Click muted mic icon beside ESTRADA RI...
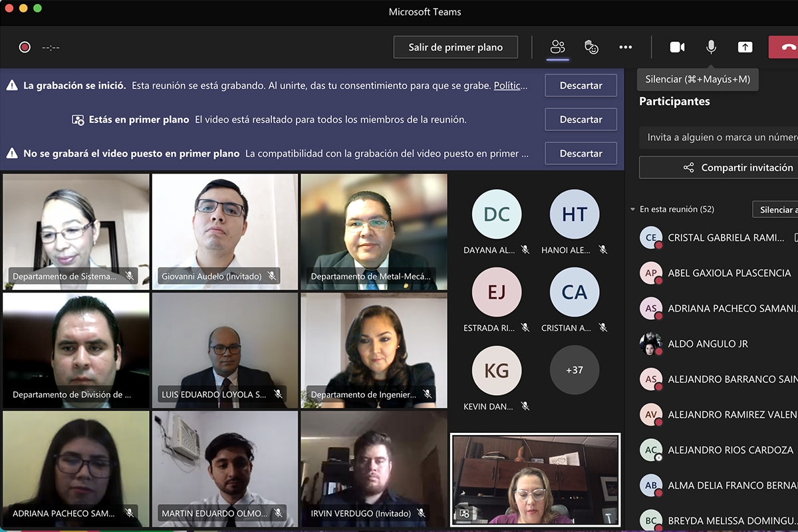The image size is (798, 532). (x=525, y=328)
